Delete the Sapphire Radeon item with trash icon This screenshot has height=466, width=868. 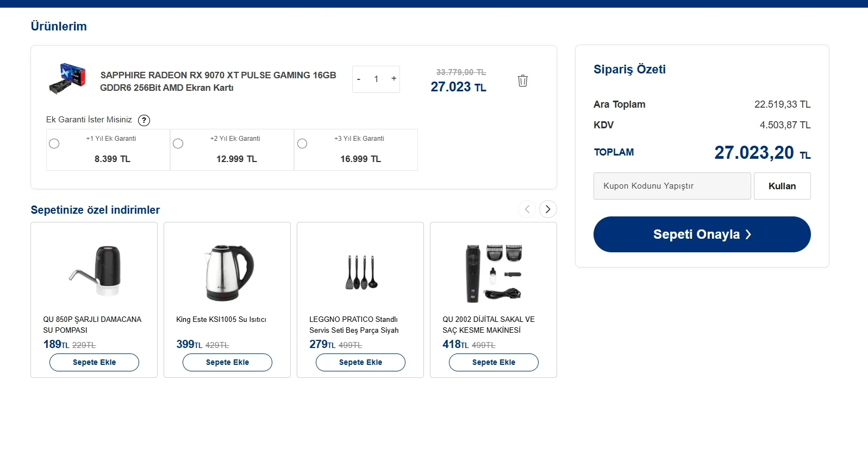[x=522, y=80]
